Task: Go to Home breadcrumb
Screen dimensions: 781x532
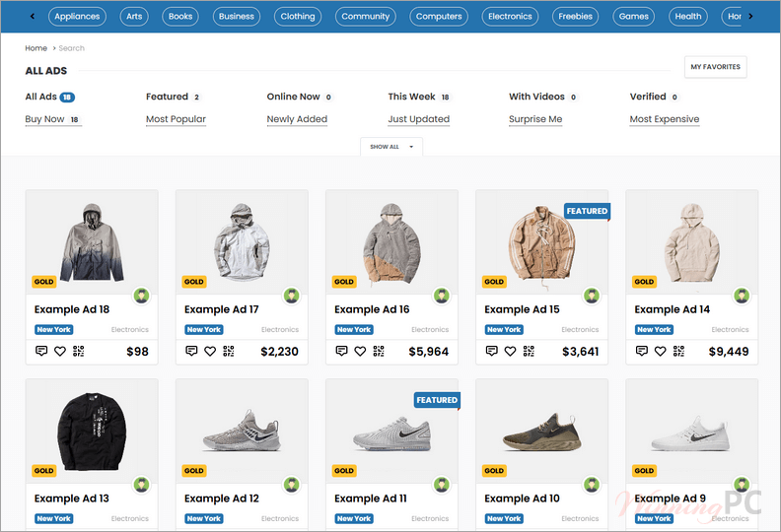Action: (35, 48)
